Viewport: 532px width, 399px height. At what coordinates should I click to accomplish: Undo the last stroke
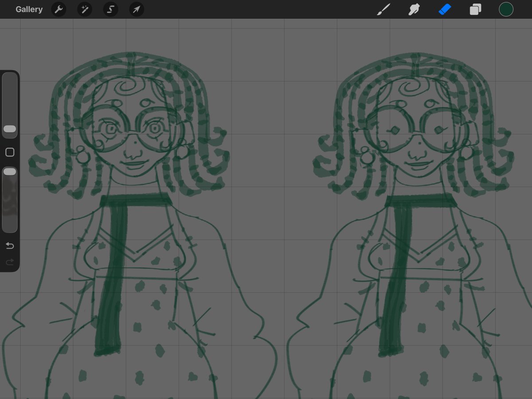coord(10,246)
